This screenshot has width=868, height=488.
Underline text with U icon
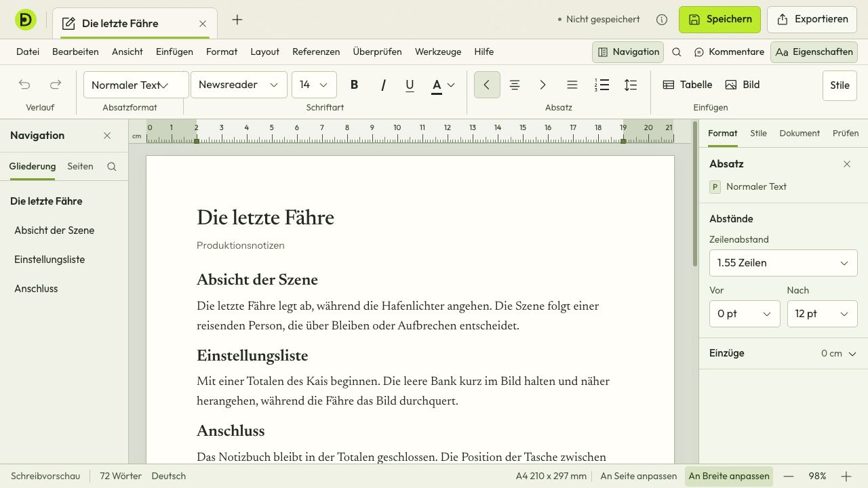410,85
